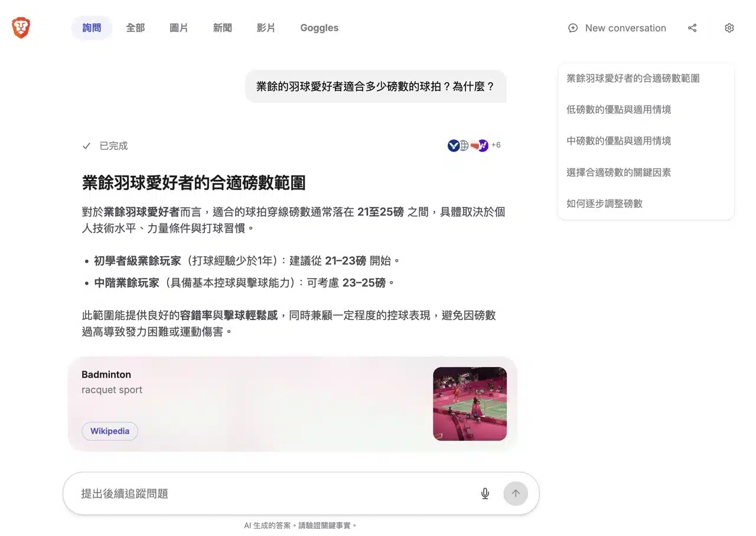Focus the 提出後續追蹤問題 input field
This screenshot has height=536, width=756.
272,493
